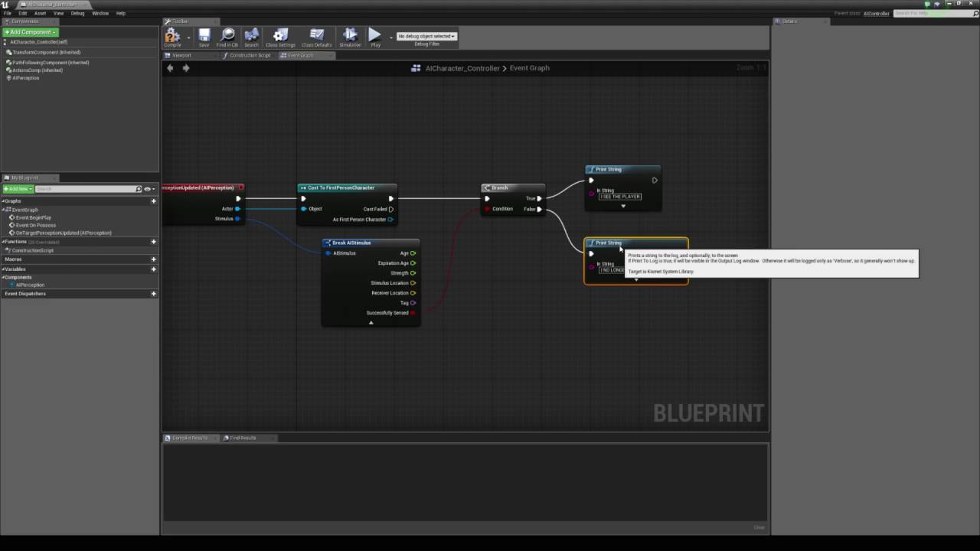This screenshot has width=980, height=551.
Task: Start Simulation from the toolbar
Action: (x=350, y=35)
